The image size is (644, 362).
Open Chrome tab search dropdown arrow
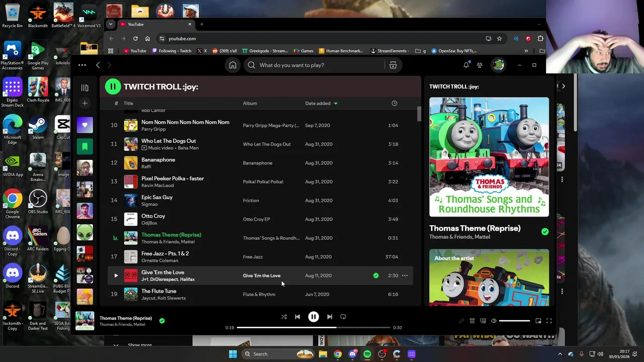tap(110, 24)
